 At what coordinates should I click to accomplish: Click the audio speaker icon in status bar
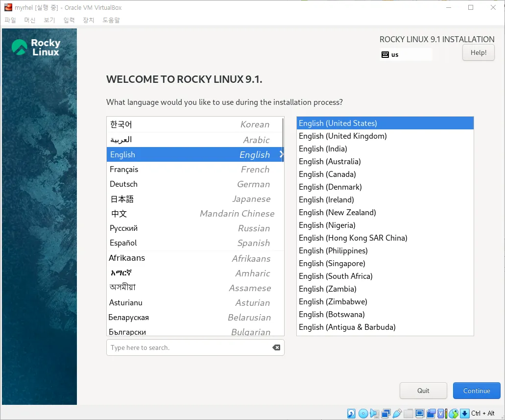click(x=374, y=414)
